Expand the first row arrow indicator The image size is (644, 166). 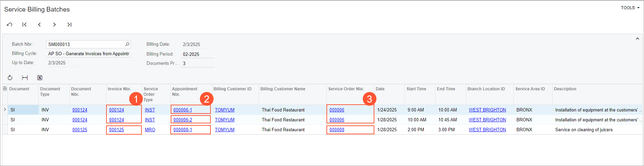point(5,109)
